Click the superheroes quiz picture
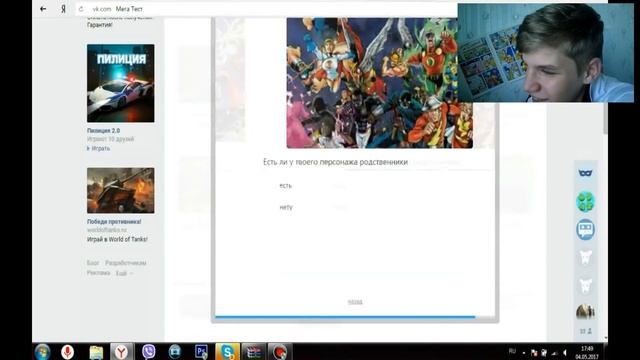Viewport: 640px width, 360px height. coord(380,83)
